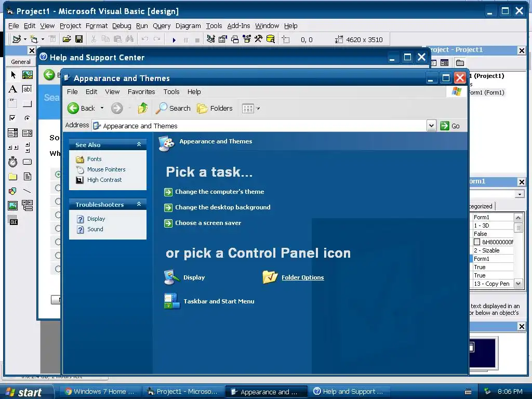Select the Pointer tool in VB toolbox
Image resolution: width=532 pixels, height=399 pixels.
click(x=13, y=75)
